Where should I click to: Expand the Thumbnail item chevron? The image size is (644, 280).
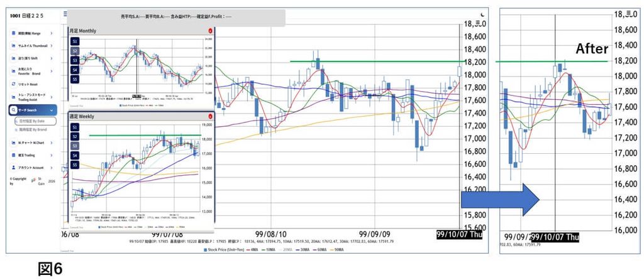[52, 45]
